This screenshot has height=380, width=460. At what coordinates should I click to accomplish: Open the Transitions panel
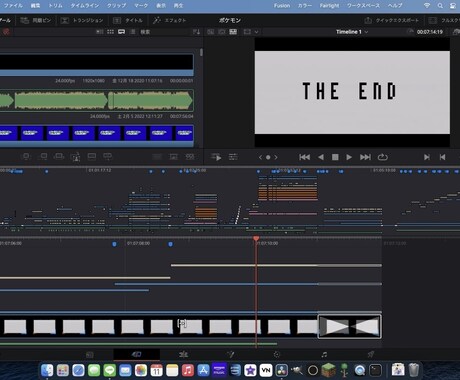pyautogui.click(x=82, y=20)
